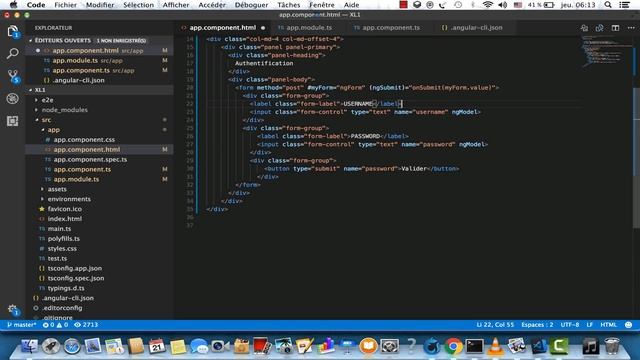Click Espaces : 2 indentation setting
This screenshot has height=360, width=640.
(537, 325)
